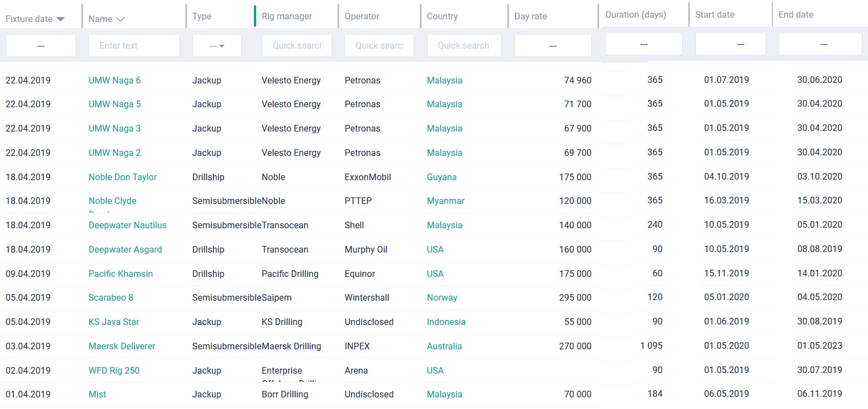Open the UMW Naga 6 rig link
This screenshot has height=409, width=868.
point(115,80)
